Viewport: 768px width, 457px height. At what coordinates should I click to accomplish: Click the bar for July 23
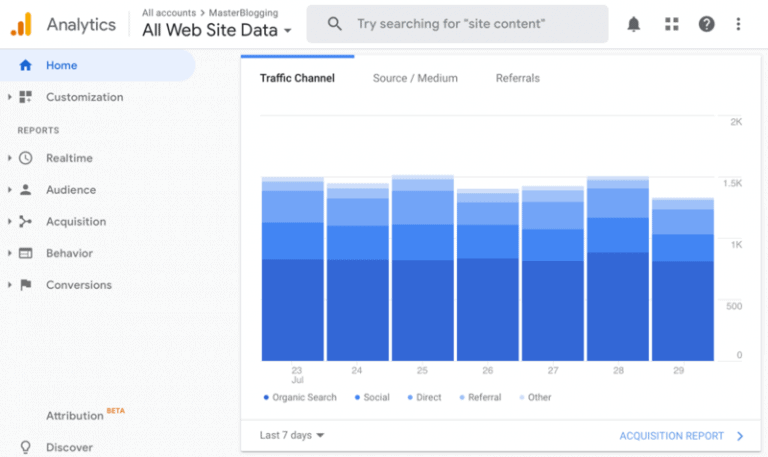point(292,269)
